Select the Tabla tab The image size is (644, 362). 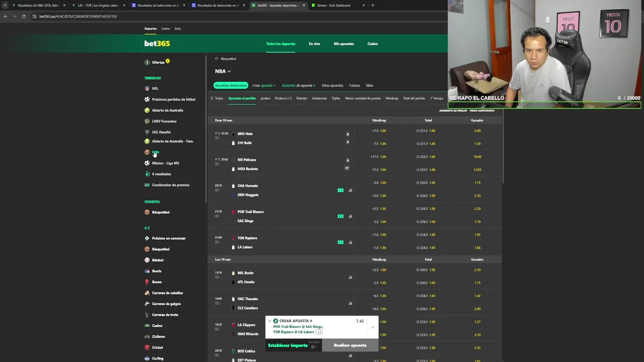(x=369, y=85)
